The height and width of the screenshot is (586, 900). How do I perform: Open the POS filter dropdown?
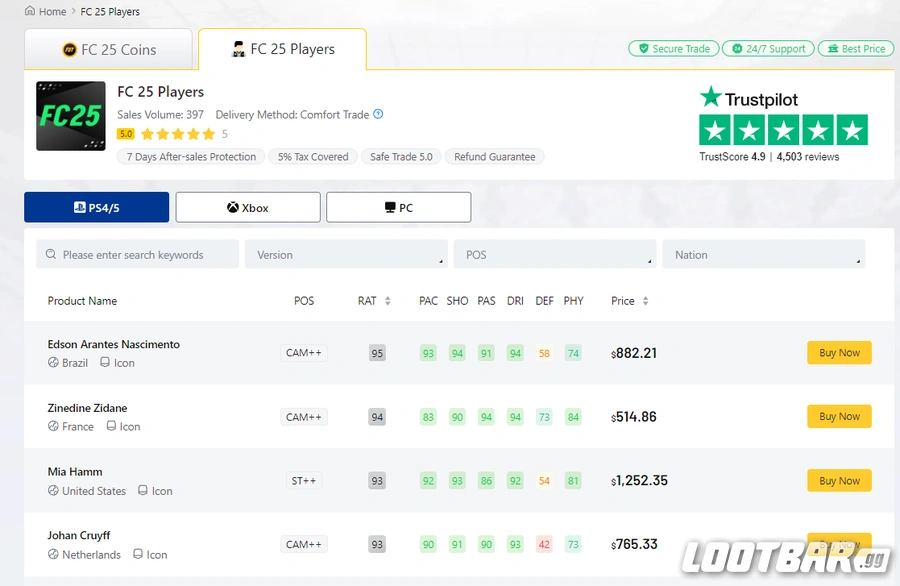pos(554,254)
